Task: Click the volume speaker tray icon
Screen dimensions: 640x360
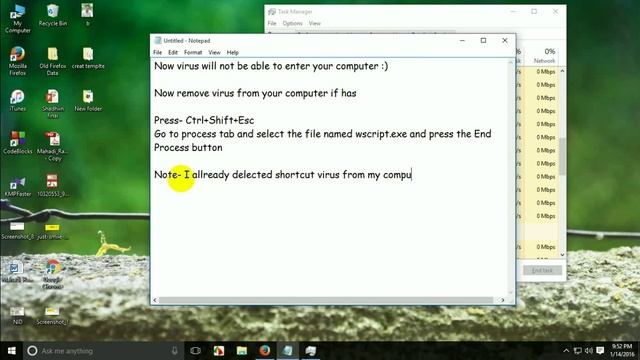Action: (x=588, y=351)
